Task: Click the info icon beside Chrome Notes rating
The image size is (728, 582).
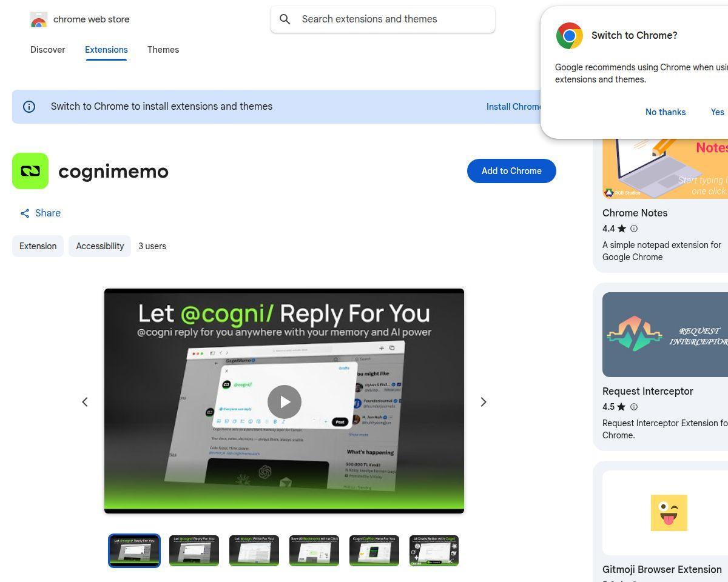Action: pyautogui.click(x=634, y=229)
